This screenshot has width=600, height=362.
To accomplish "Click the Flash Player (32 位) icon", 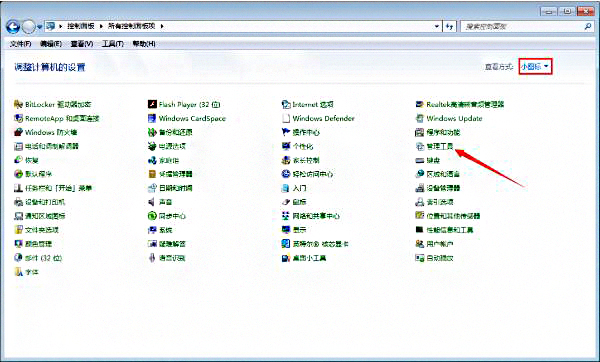I will 152,104.
